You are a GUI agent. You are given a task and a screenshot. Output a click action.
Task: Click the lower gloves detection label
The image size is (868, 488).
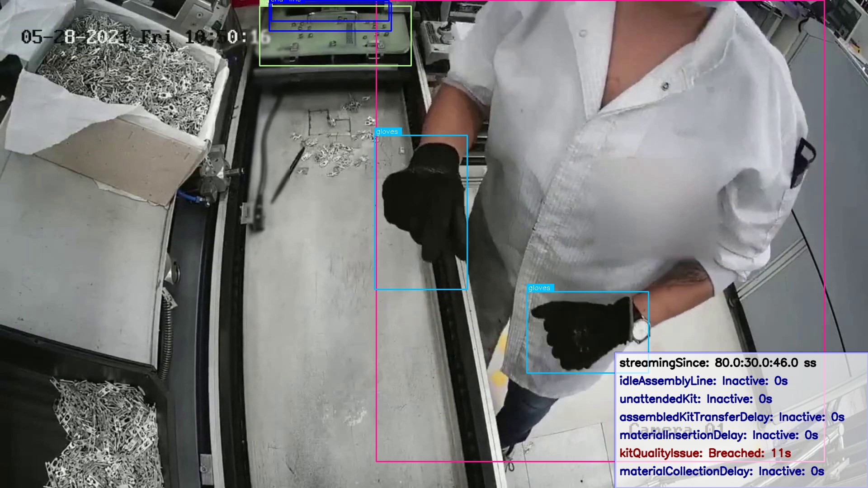click(540, 288)
